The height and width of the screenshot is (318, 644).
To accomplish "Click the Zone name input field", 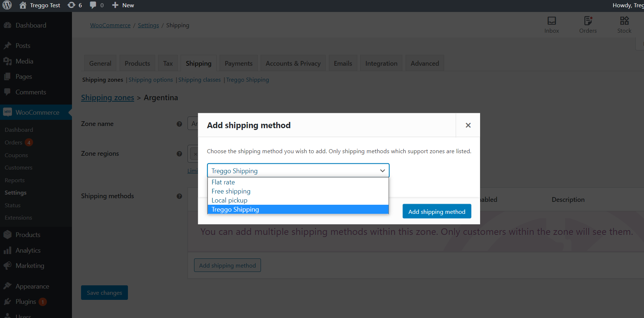I will click(x=193, y=123).
